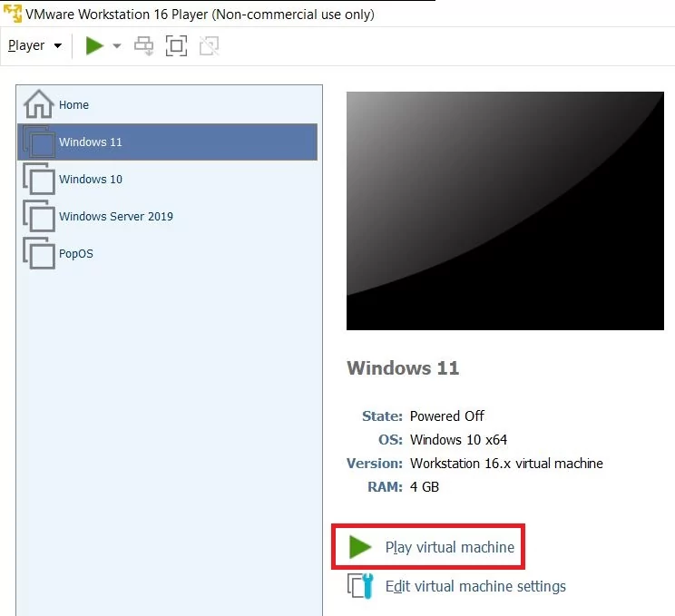Click Play virtual machine link
The image size is (675, 616).
[450, 547]
